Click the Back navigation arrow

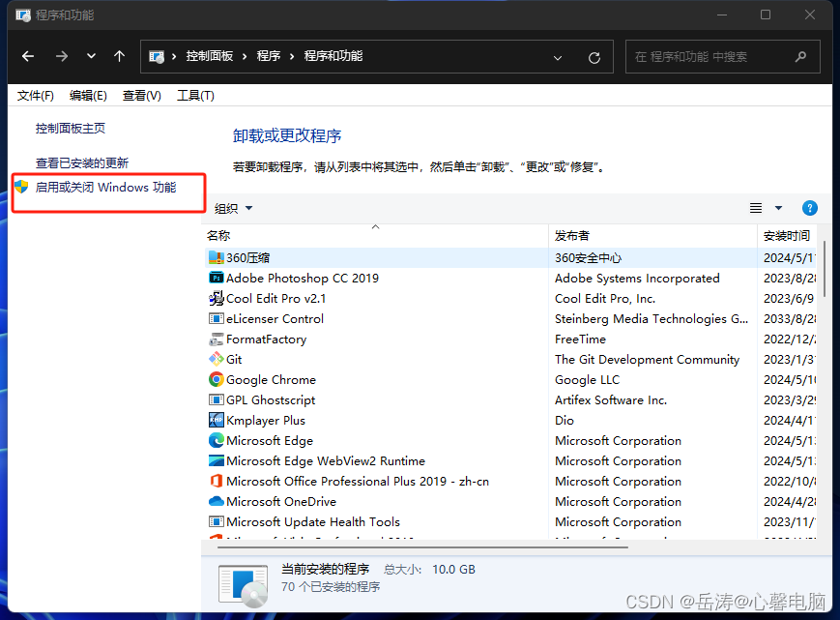coord(28,56)
